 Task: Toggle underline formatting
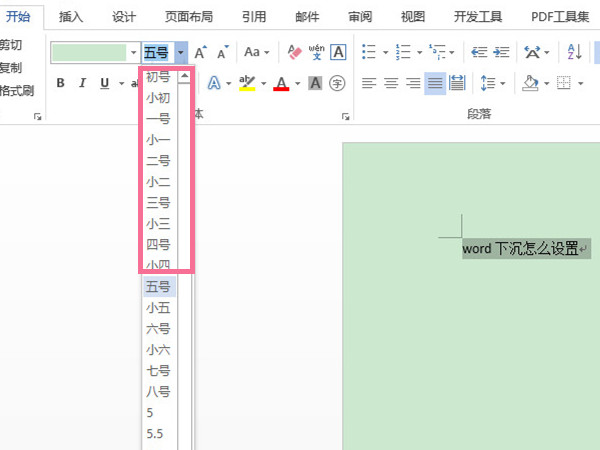(x=105, y=83)
